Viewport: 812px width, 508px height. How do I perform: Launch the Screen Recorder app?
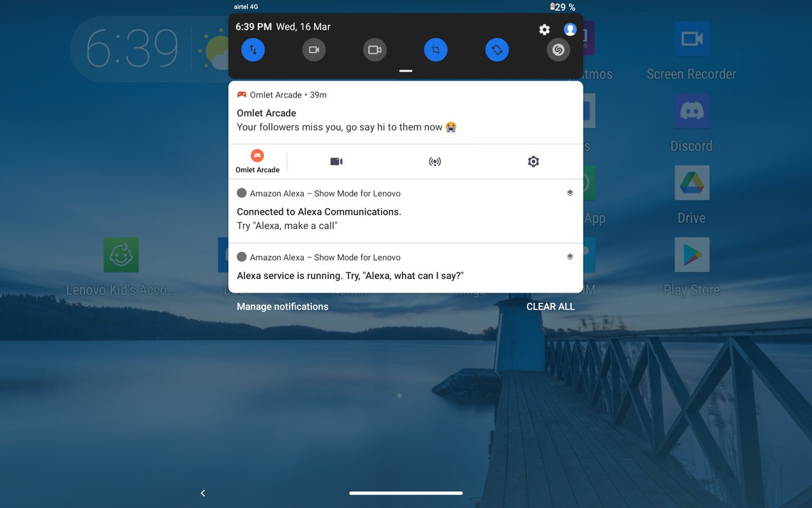pyautogui.click(x=692, y=51)
